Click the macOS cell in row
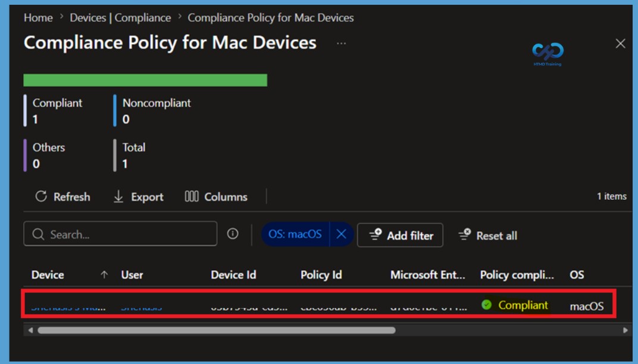The image size is (638, 364). point(587,306)
